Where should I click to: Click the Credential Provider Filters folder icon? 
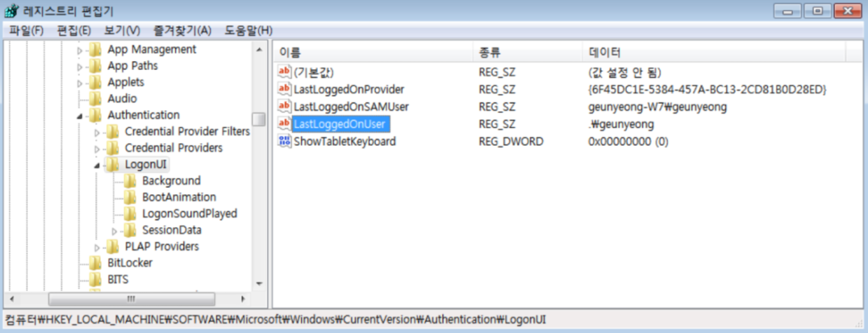point(113,132)
